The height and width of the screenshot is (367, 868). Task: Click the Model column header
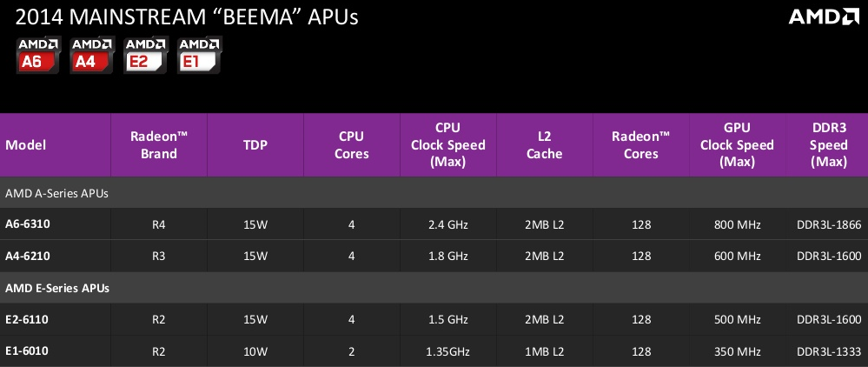coord(26,145)
